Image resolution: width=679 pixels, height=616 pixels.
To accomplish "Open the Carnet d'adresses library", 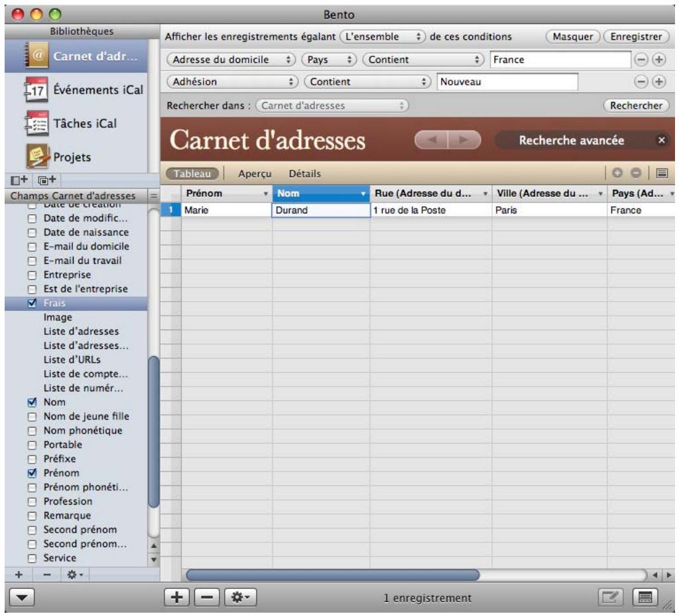I will 76,56.
